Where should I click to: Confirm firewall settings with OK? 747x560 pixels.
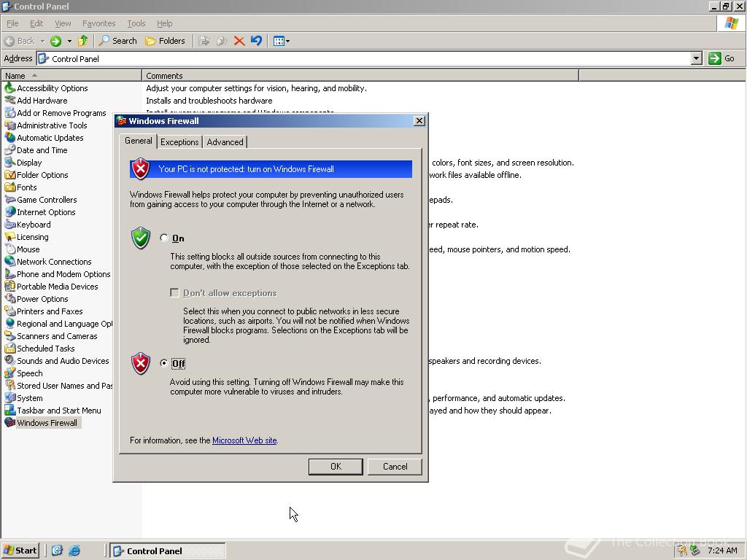(x=336, y=467)
